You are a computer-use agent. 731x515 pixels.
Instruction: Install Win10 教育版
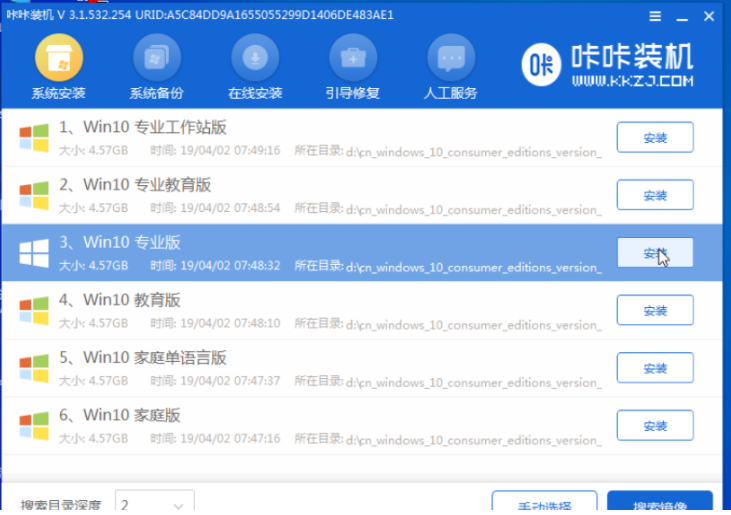tap(654, 310)
